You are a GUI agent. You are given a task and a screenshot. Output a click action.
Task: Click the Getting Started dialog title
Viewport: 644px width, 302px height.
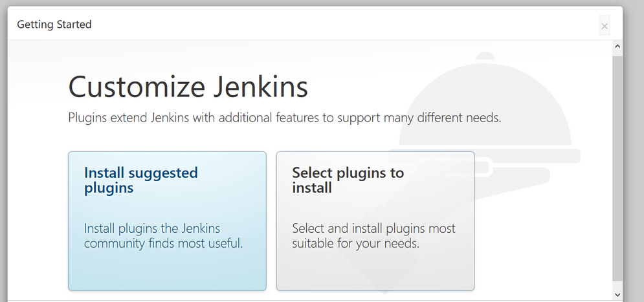pos(54,25)
